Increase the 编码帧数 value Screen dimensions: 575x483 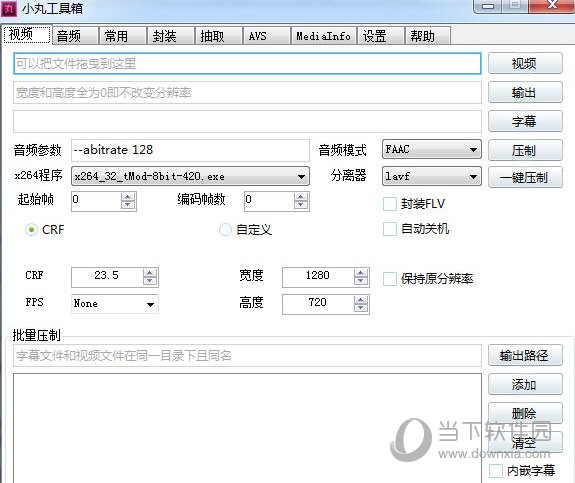click(301, 197)
